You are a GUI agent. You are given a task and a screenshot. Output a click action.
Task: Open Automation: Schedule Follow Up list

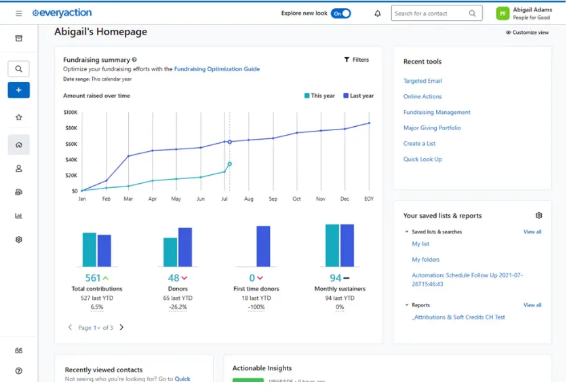click(x=467, y=279)
